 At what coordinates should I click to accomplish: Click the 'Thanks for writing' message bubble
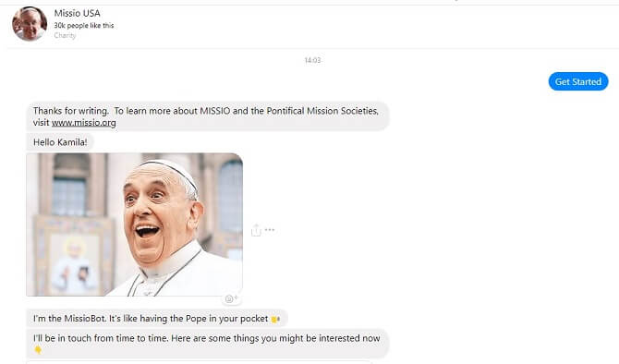(208, 116)
